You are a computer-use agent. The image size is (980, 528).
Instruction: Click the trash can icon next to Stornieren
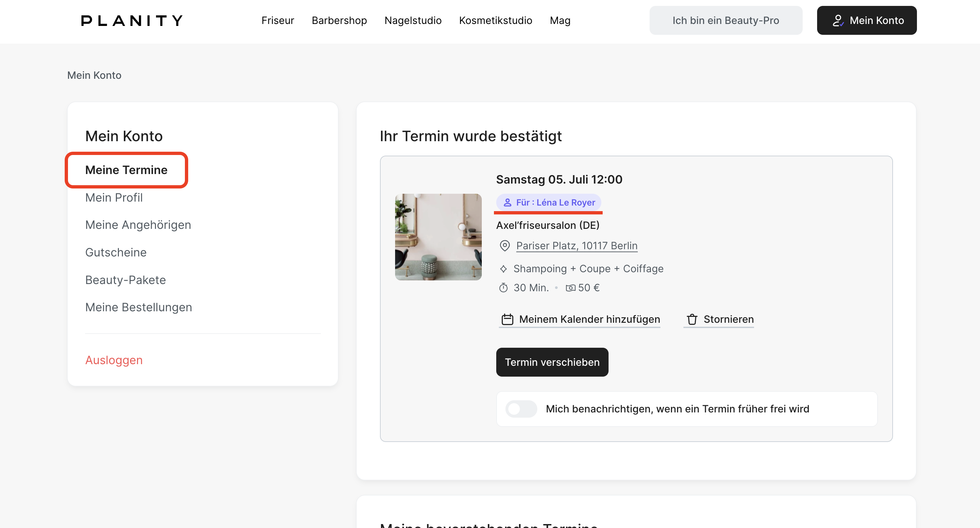[x=692, y=319]
